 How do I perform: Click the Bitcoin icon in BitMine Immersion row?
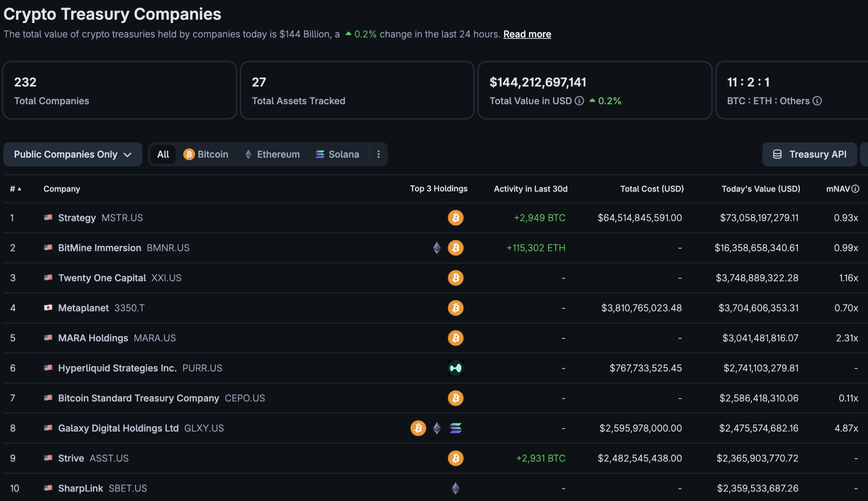[x=455, y=248]
